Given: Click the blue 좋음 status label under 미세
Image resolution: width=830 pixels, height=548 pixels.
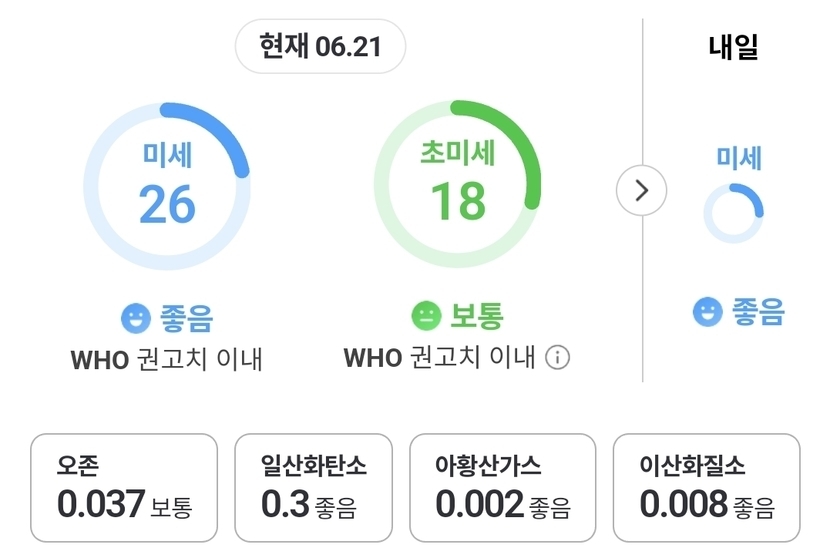Looking at the screenshot, I should (x=186, y=318).
